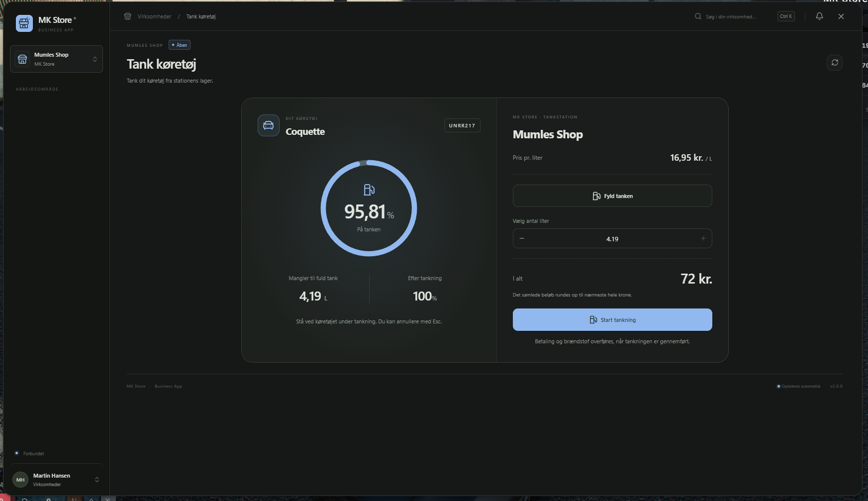
Task: Open notifications bell
Action: (x=819, y=16)
